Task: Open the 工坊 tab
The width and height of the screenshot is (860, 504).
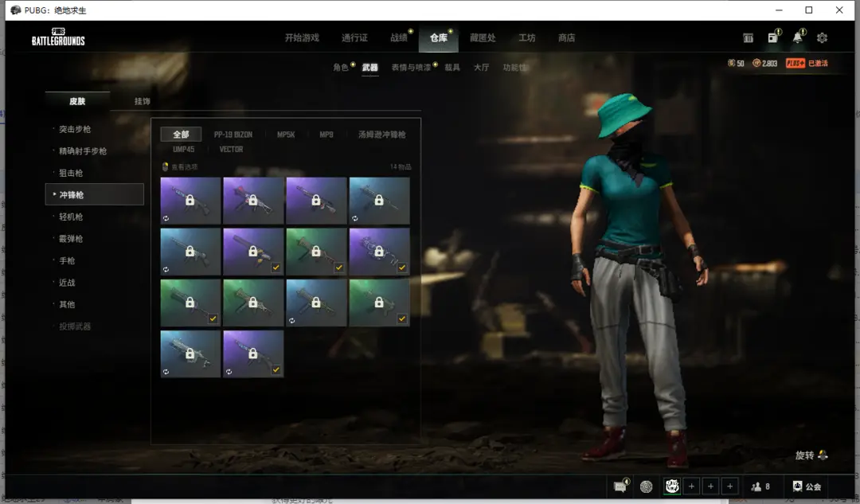Action: (x=527, y=38)
